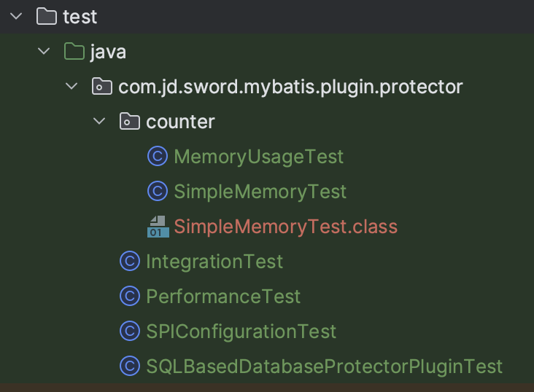Collapse the com.jd.sword.mybatis.plugin.protector package

tap(71, 87)
